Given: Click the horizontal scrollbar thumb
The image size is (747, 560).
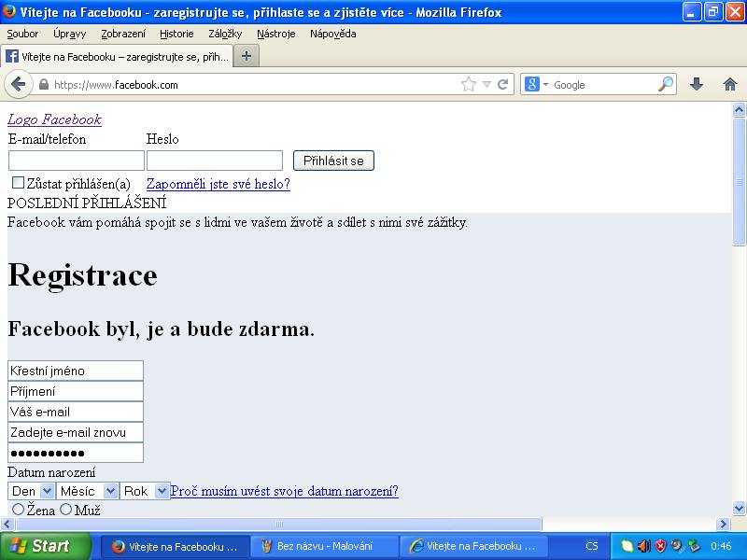Looking at the screenshot, I should click(279, 524).
